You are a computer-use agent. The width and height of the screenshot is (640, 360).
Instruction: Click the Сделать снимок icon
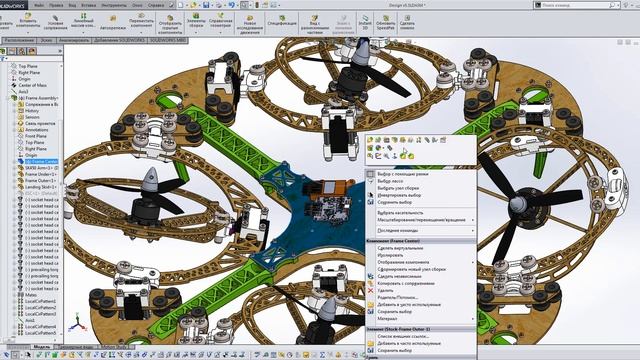click(x=407, y=18)
